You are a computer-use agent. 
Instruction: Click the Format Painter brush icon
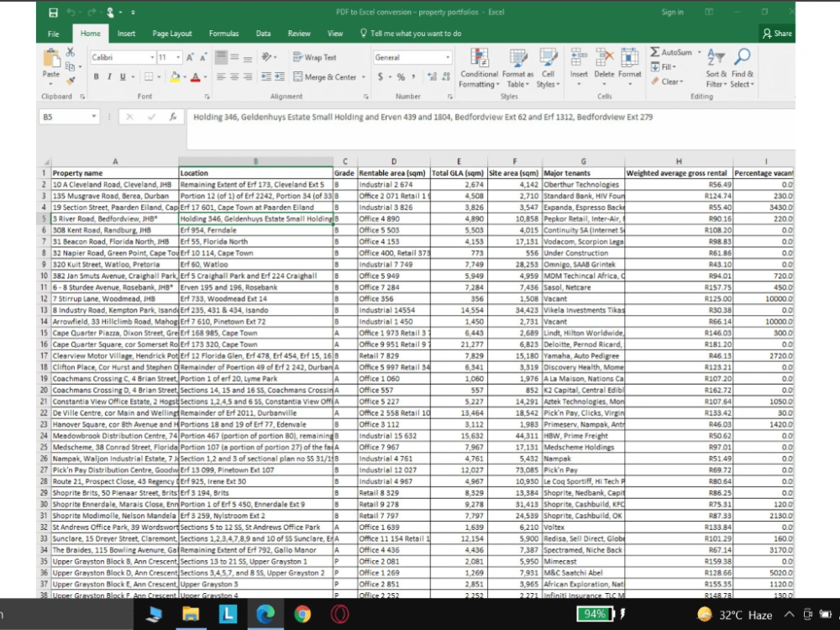pos(71,81)
